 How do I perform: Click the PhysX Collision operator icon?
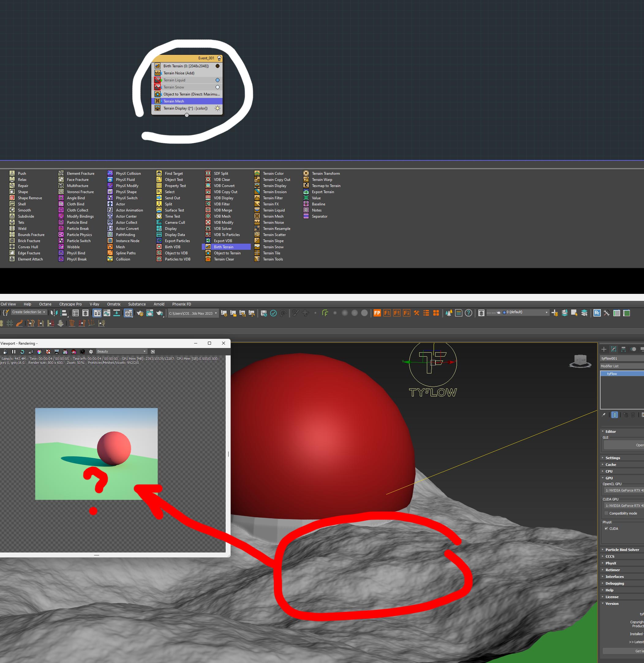pyautogui.click(x=110, y=174)
